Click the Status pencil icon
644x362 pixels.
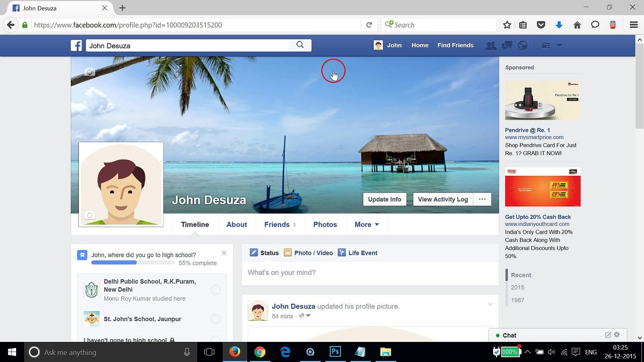point(254,253)
